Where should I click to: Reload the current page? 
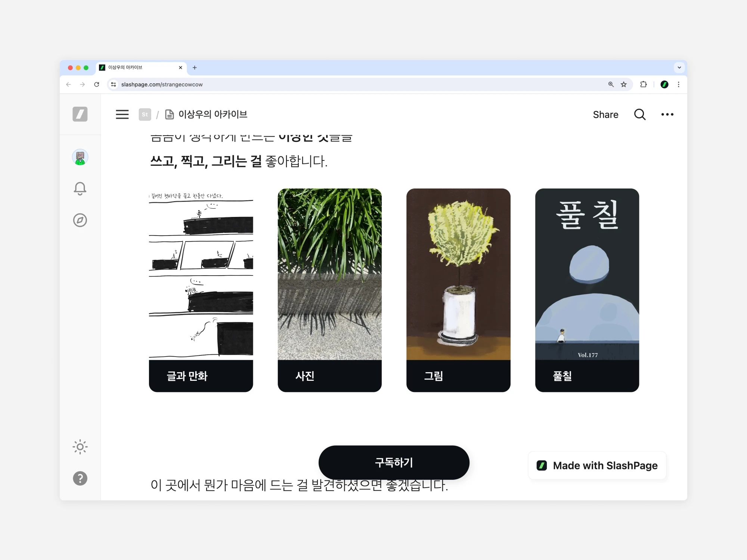[97, 84]
